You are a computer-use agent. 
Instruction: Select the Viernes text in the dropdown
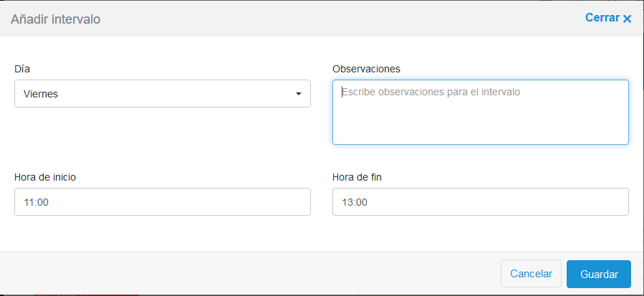click(x=41, y=94)
